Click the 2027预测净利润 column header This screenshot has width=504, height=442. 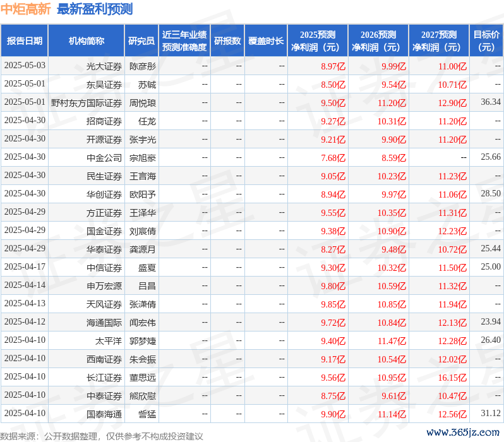pos(439,40)
